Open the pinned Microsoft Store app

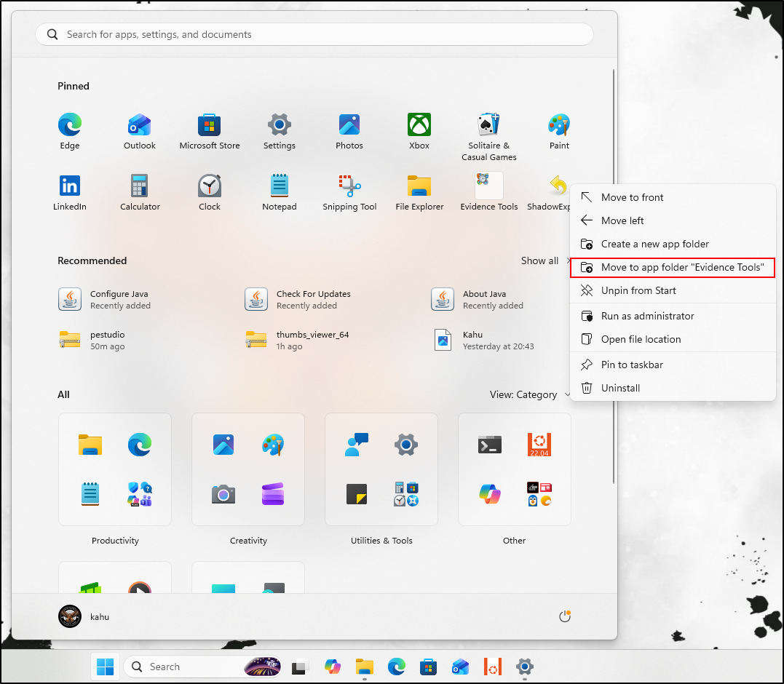coord(210,131)
